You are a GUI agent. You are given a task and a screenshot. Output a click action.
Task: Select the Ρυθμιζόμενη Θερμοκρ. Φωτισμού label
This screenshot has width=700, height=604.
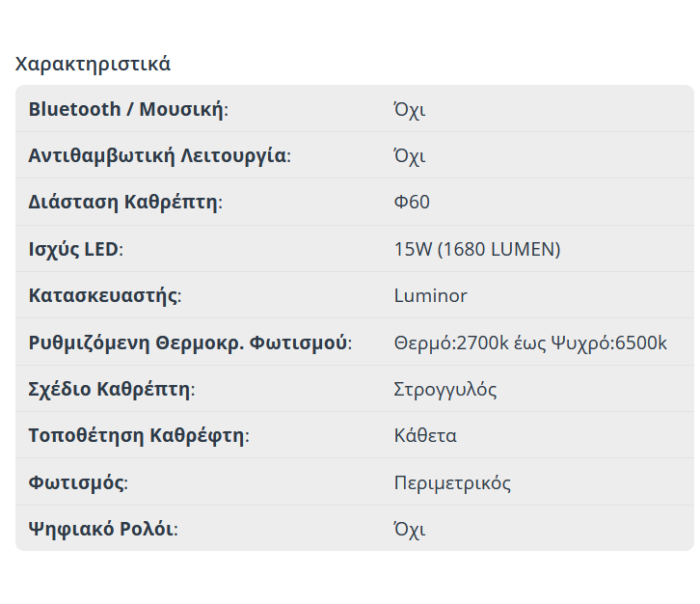point(190,343)
